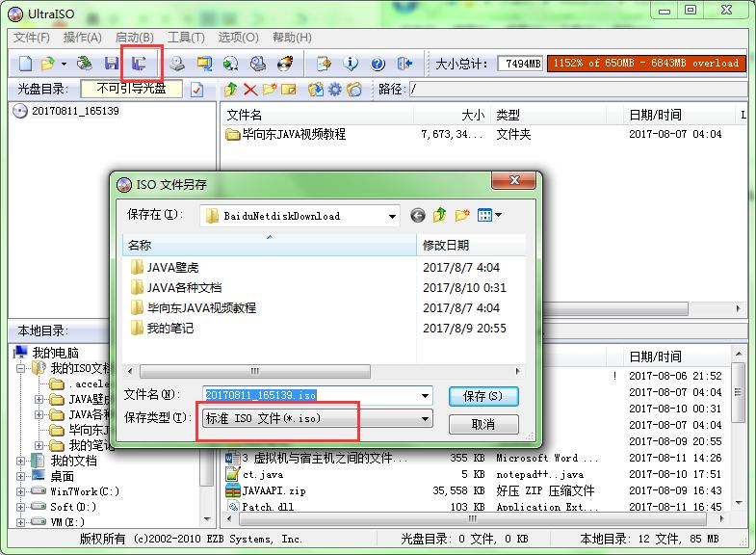
Task: Click the Burn disc image flame icon
Action: tap(285, 64)
